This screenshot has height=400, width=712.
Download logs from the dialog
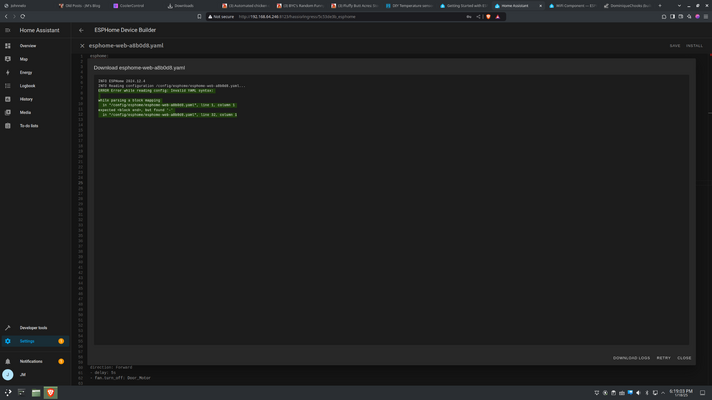(631, 358)
